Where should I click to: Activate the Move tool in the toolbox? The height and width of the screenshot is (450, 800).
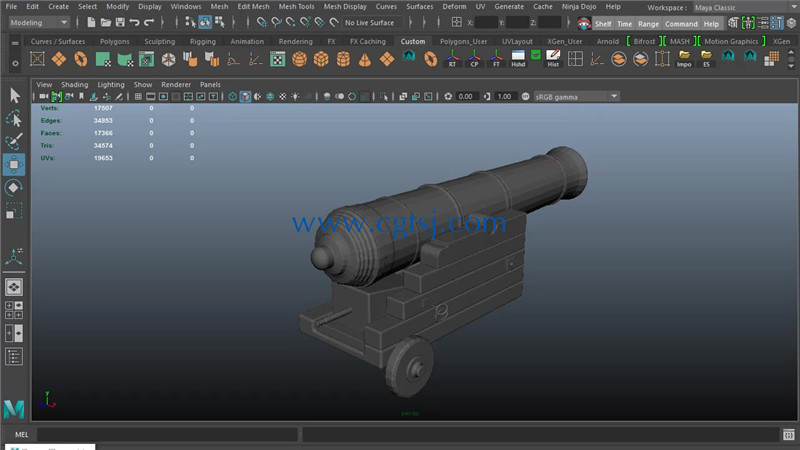tap(14, 164)
